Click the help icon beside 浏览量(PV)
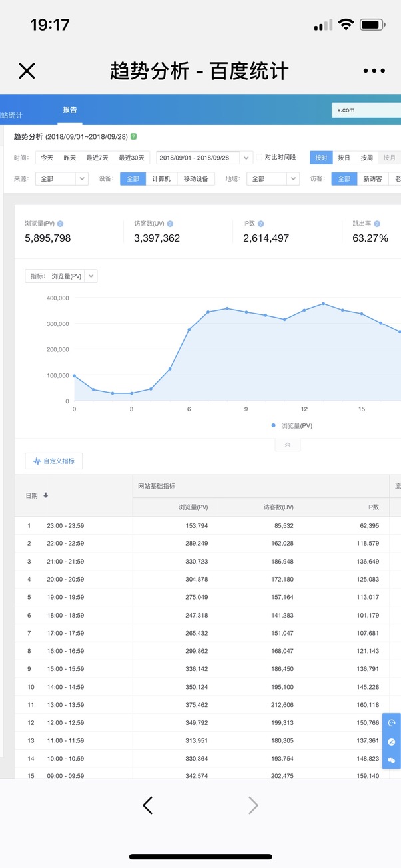 (x=61, y=224)
